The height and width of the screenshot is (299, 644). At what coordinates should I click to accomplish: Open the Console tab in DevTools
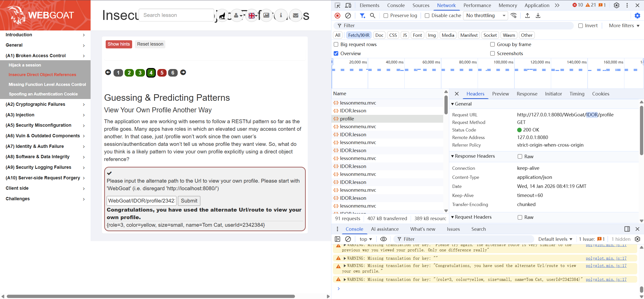(396, 5)
